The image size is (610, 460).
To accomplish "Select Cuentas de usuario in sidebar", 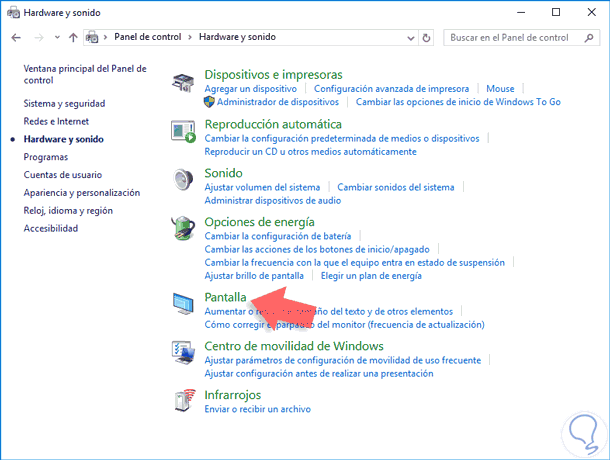I will (63, 175).
